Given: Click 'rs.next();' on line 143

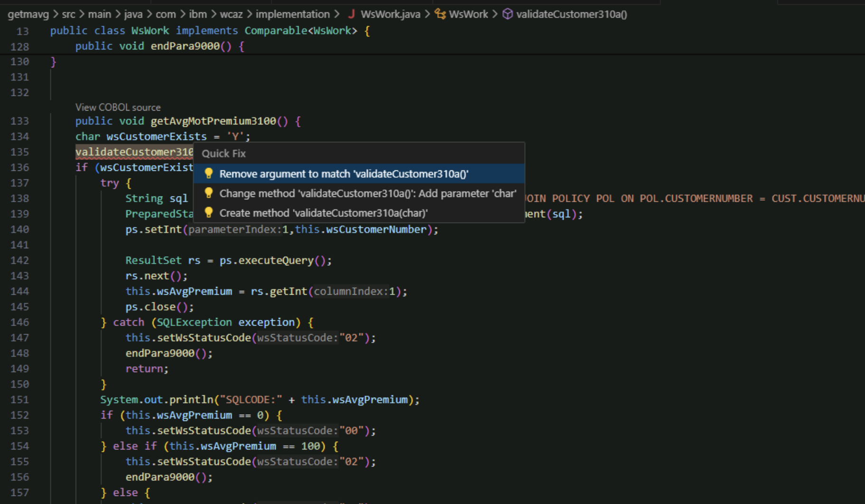Looking at the screenshot, I should pos(156,276).
